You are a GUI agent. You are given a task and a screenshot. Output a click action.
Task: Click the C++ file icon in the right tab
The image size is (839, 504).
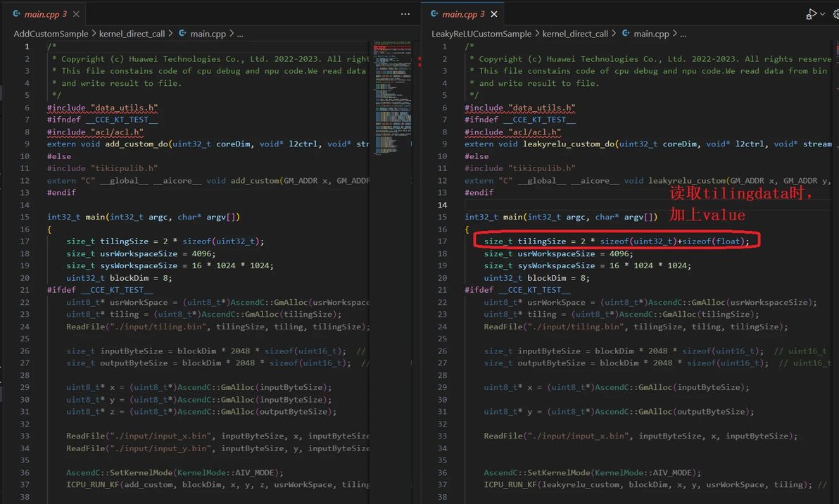point(434,14)
